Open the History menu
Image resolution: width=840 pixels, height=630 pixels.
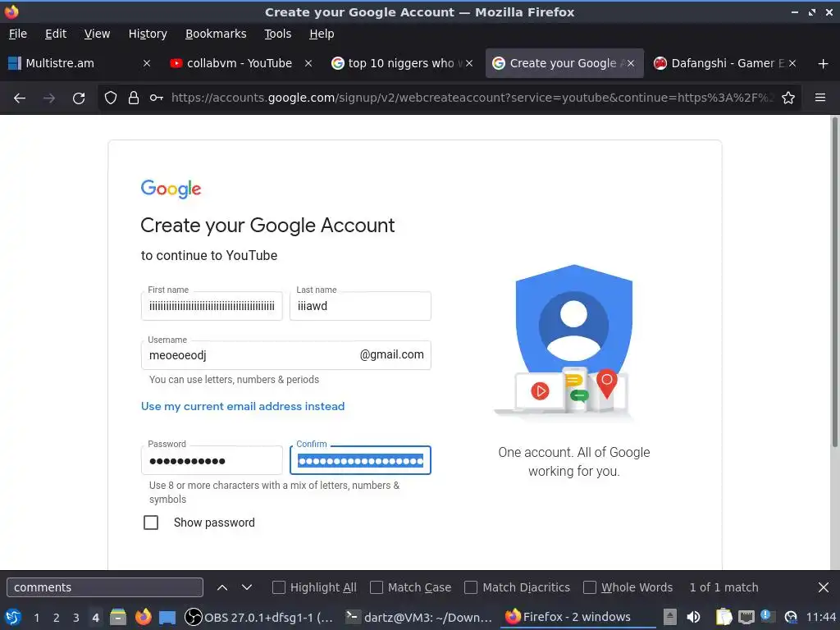148,34
